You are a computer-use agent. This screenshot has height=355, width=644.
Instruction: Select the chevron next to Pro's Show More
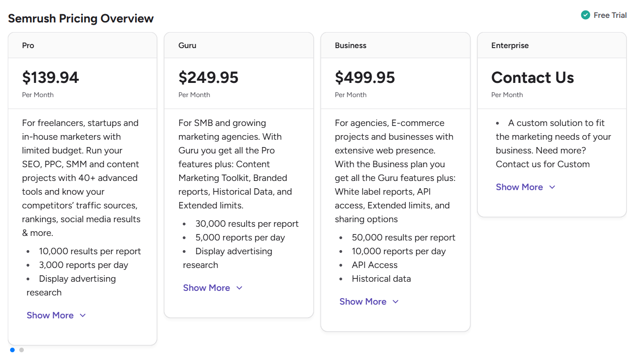tap(83, 315)
